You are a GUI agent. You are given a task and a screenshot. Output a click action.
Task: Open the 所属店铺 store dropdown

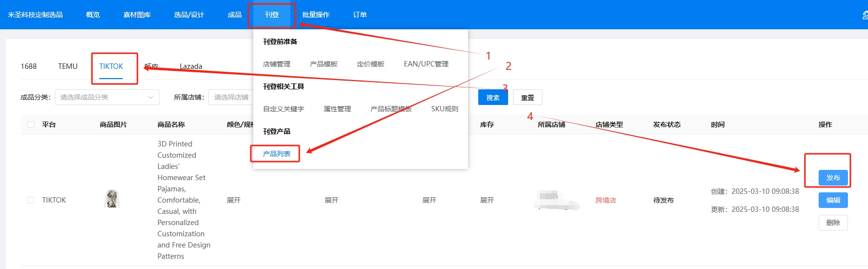pyautogui.click(x=231, y=97)
